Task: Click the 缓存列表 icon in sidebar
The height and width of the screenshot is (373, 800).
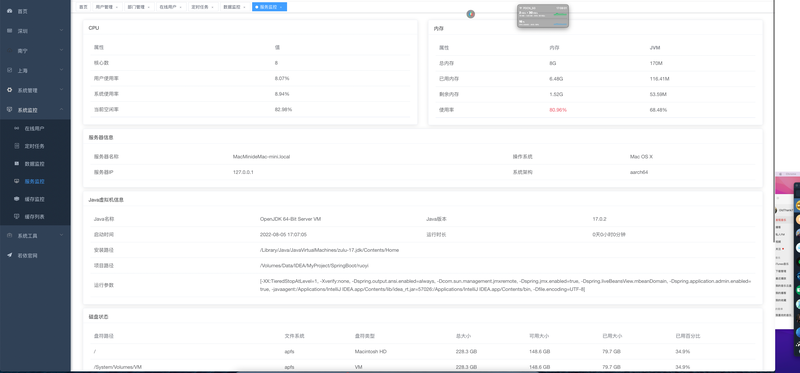Action: click(17, 216)
